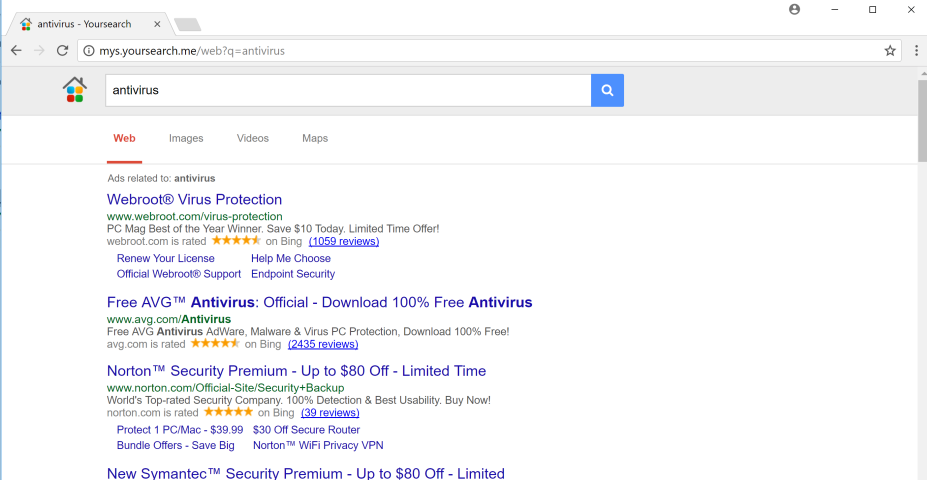Click the blue magnifier search button
The width and height of the screenshot is (927, 480).
[x=607, y=90]
